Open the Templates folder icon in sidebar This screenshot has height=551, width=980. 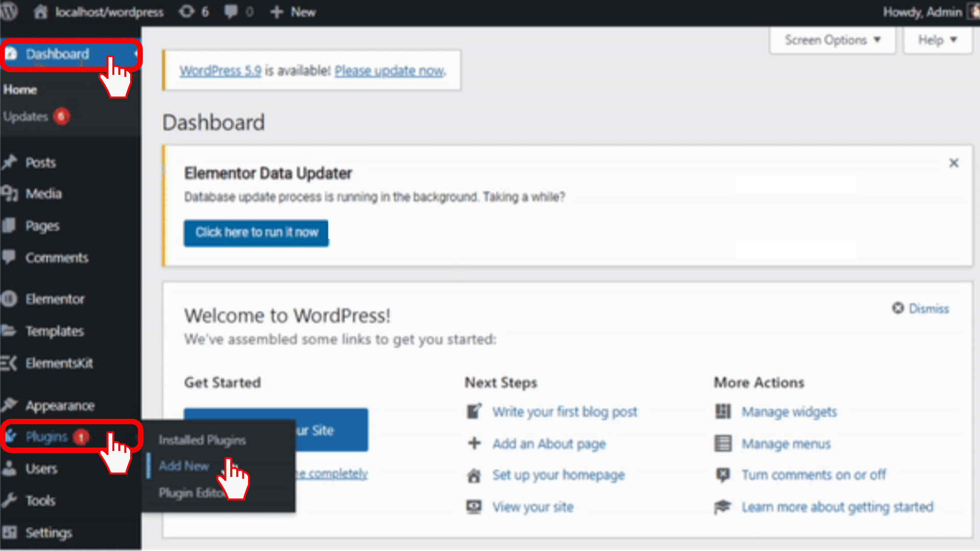9,331
